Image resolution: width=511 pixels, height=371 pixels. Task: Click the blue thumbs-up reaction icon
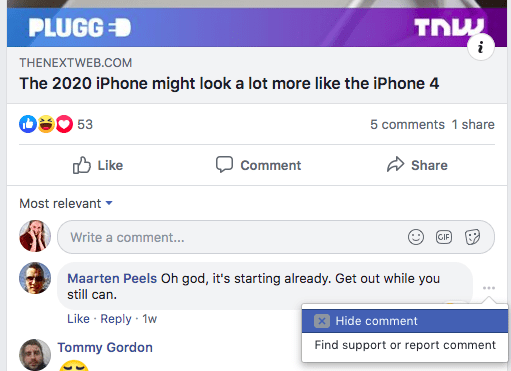pos(28,124)
